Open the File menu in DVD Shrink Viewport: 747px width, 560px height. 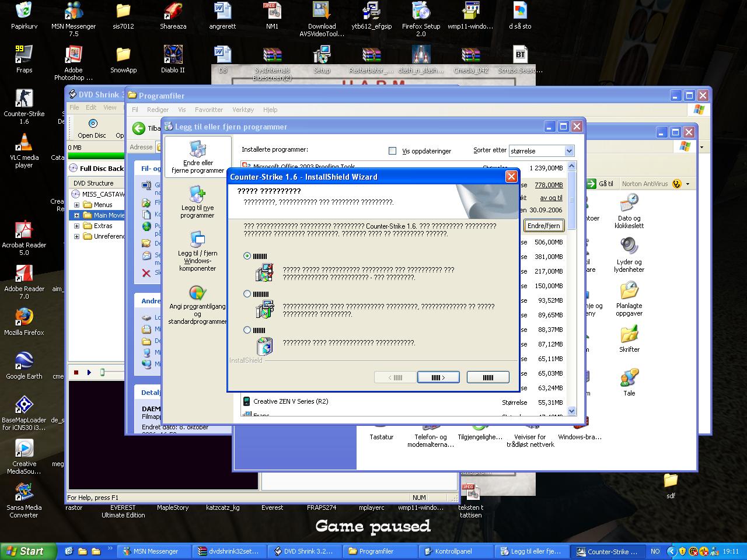click(74, 107)
